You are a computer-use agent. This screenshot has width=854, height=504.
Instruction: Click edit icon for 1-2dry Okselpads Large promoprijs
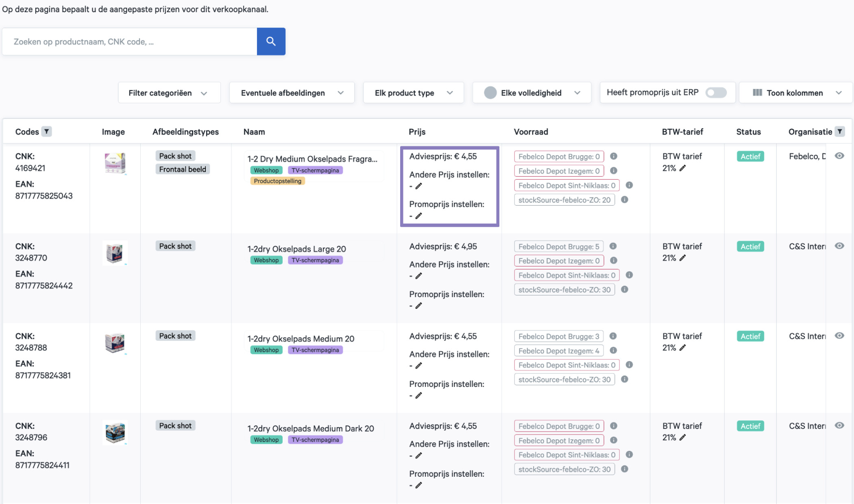click(x=418, y=306)
